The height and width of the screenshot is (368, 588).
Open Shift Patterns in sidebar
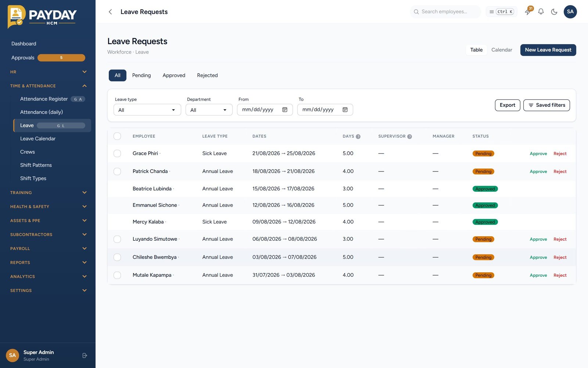click(x=52, y=165)
